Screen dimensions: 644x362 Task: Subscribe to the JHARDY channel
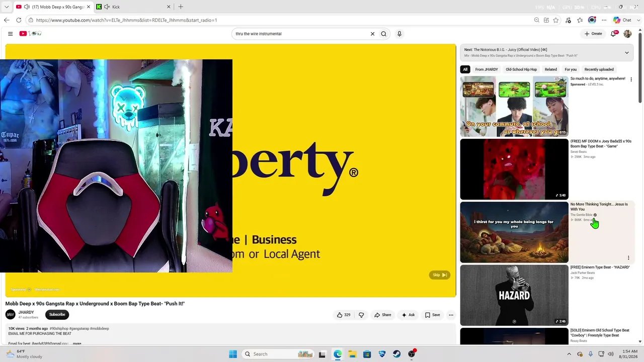point(57,315)
